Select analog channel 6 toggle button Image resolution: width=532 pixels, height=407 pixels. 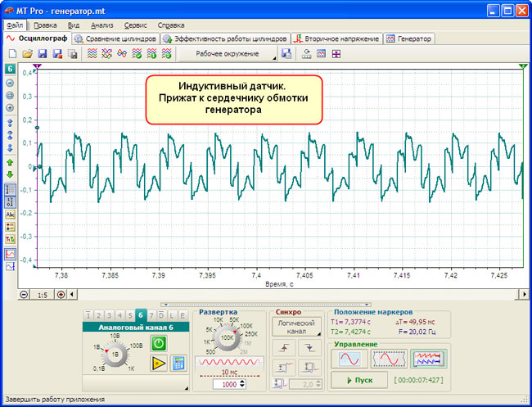tap(141, 314)
